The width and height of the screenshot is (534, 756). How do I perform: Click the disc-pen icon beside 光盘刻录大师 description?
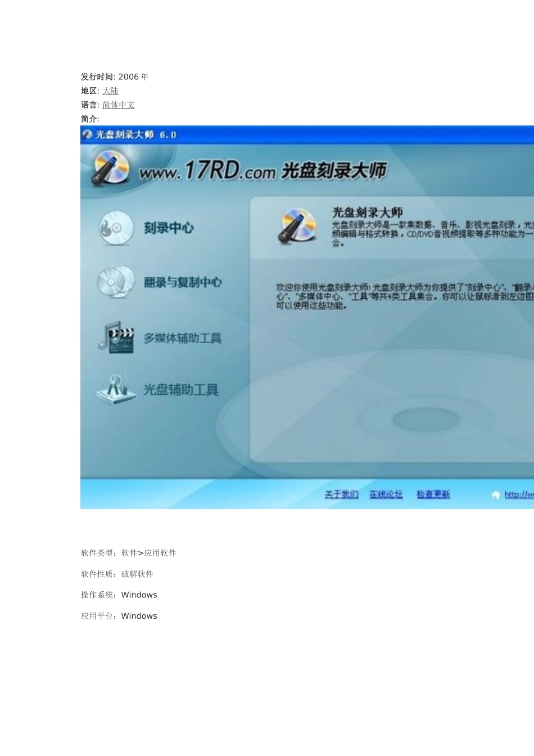(297, 226)
